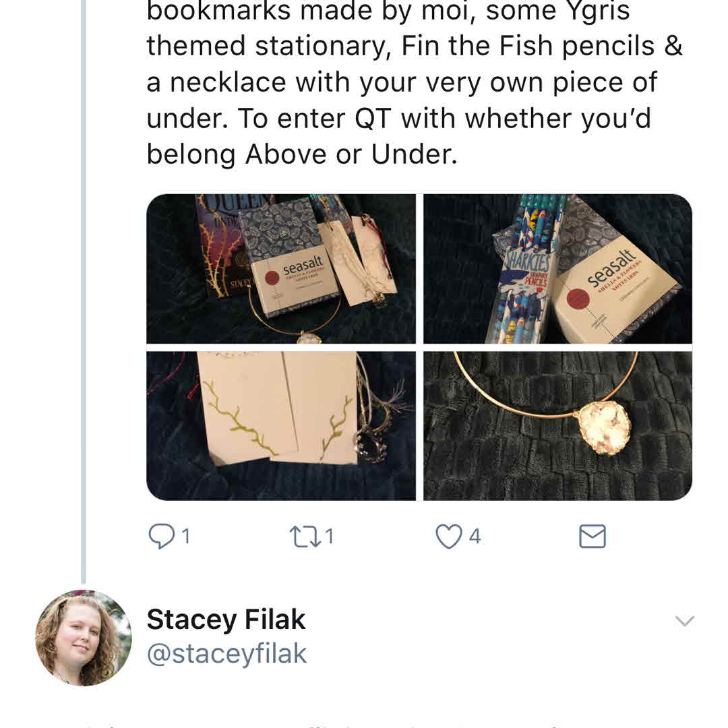Open the necklace pendant photo
Image resolution: width=728 pixels, height=728 pixels.
[557, 425]
